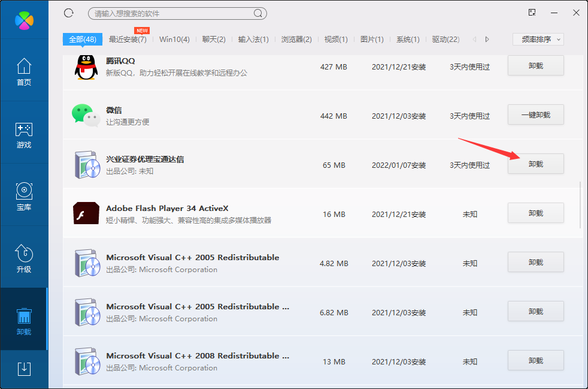Uninstall Adobe Flash Player 34 ActiveX

[x=536, y=213]
